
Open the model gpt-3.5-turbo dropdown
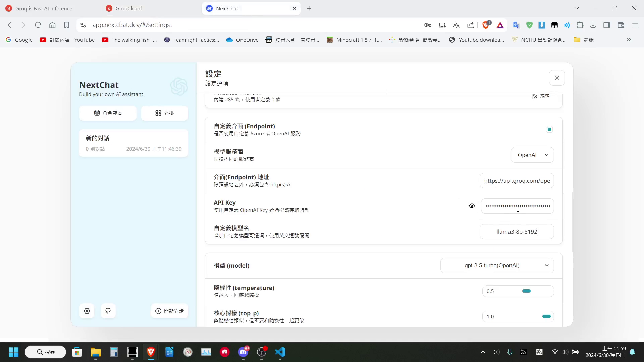(497, 265)
